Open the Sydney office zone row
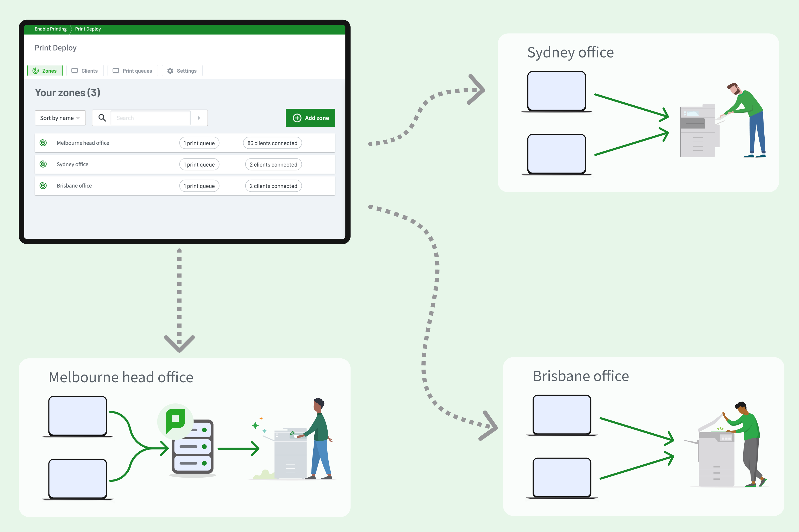Screen dimensions: 799x532 (185, 164)
